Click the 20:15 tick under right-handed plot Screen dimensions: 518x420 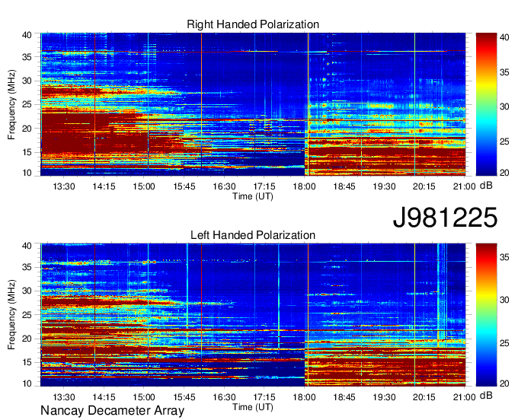click(424, 186)
